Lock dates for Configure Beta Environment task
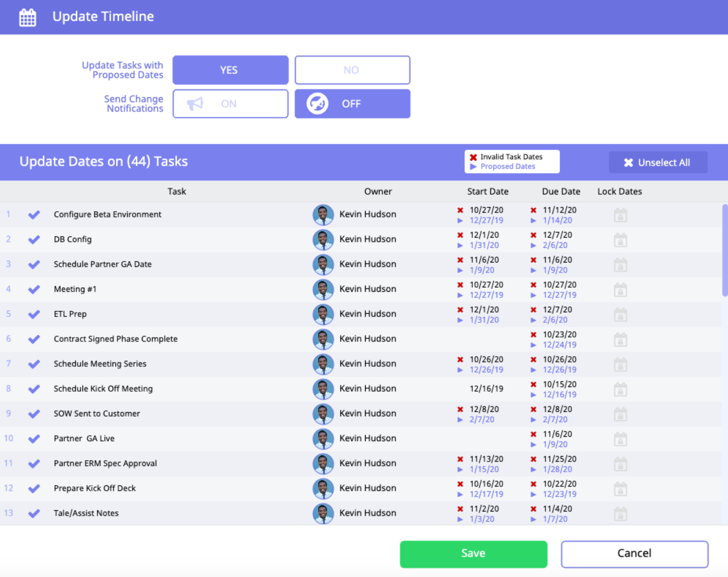 (620, 215)
